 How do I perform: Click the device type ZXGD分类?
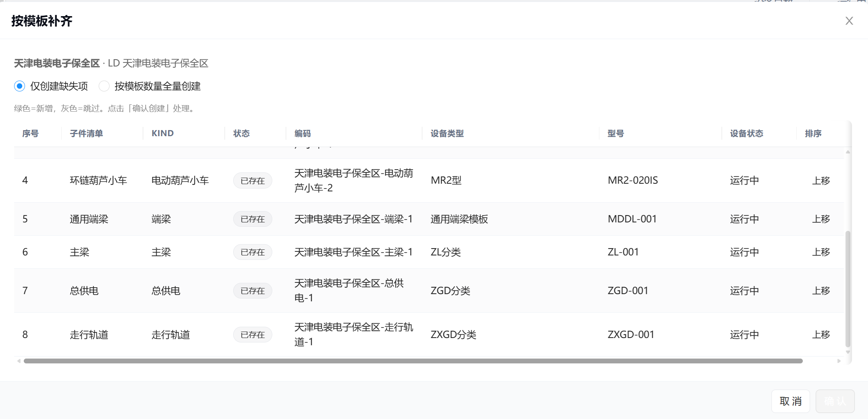pos(453,335)
